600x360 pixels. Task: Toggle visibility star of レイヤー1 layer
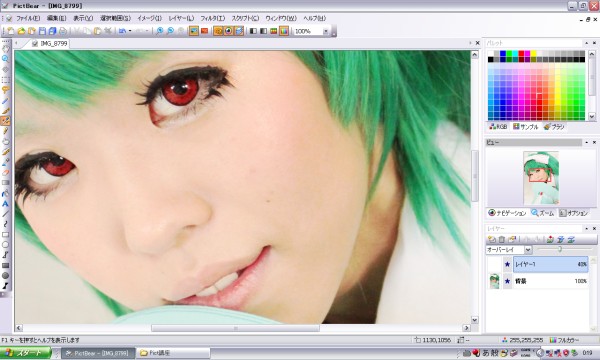[507, 264]
